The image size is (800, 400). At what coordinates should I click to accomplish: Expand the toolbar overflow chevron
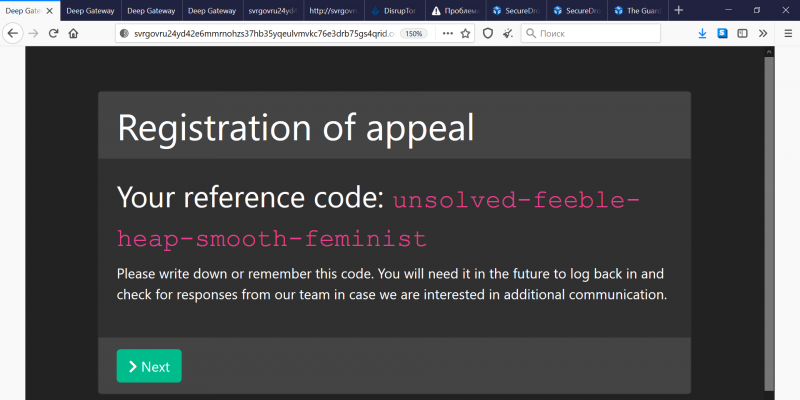click(763, 33)
